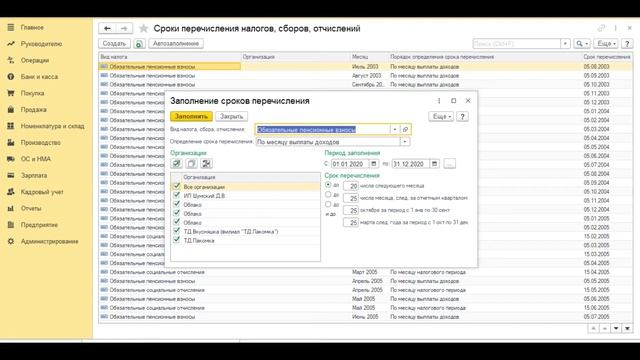Uncheck all organizations icon button

coord(191,164)
